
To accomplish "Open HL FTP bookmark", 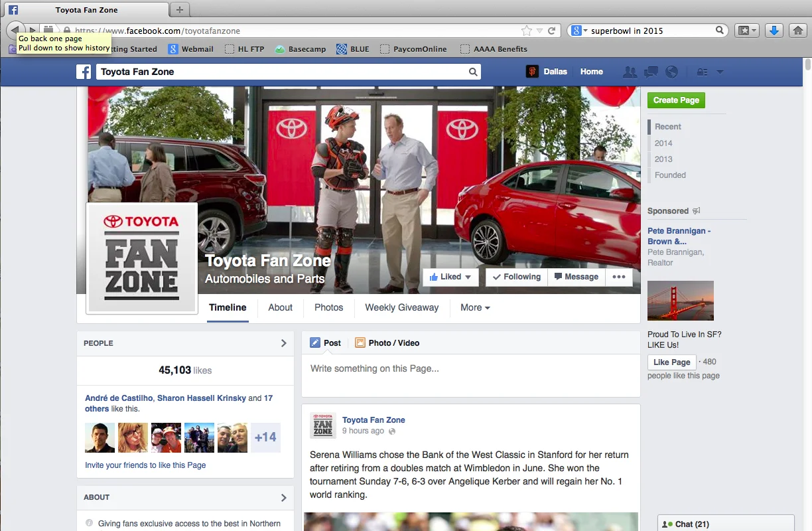I will point(245,49).
